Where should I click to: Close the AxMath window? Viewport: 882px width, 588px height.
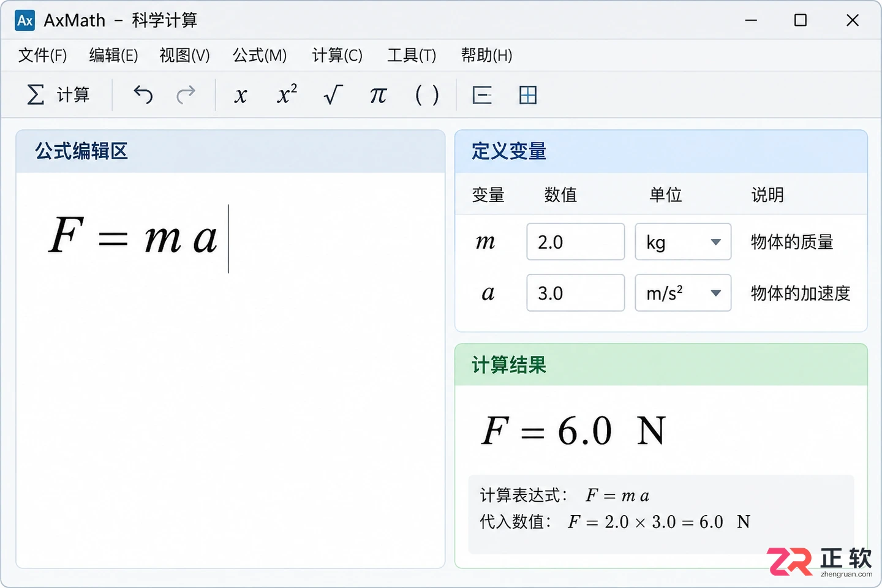pos(852,20)
